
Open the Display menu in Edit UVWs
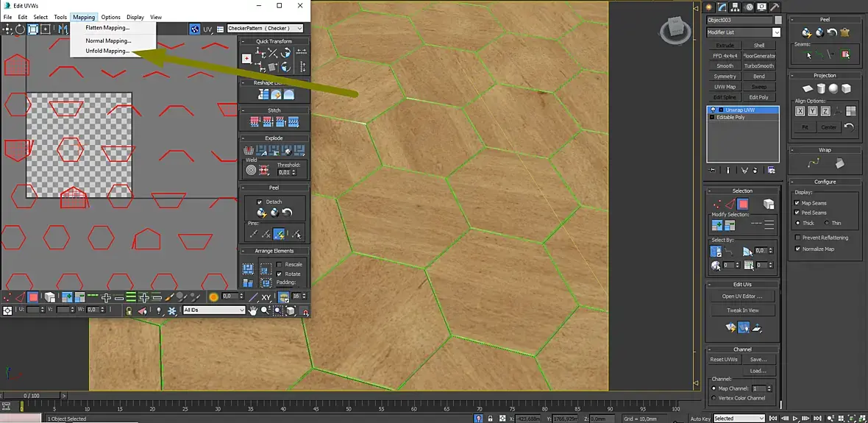[x=135, y=17]
